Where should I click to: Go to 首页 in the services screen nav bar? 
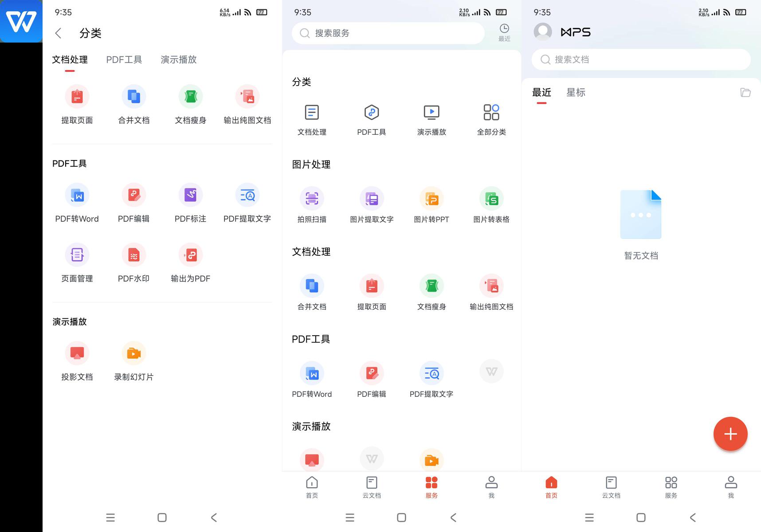pos(312,487)
